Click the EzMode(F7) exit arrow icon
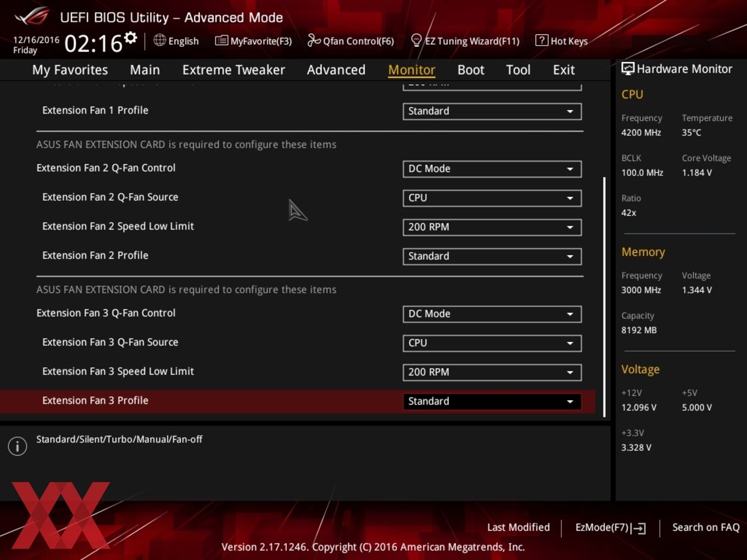 [638, 528]
